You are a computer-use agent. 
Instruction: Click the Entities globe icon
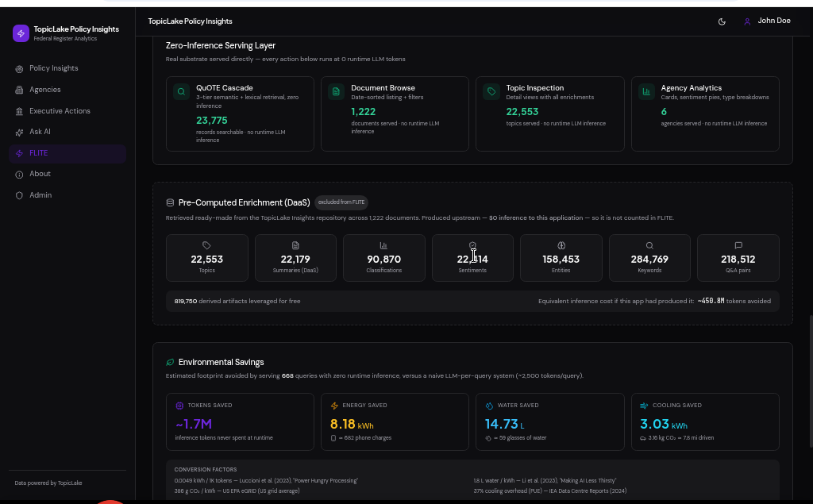click(x=561, y=245)
